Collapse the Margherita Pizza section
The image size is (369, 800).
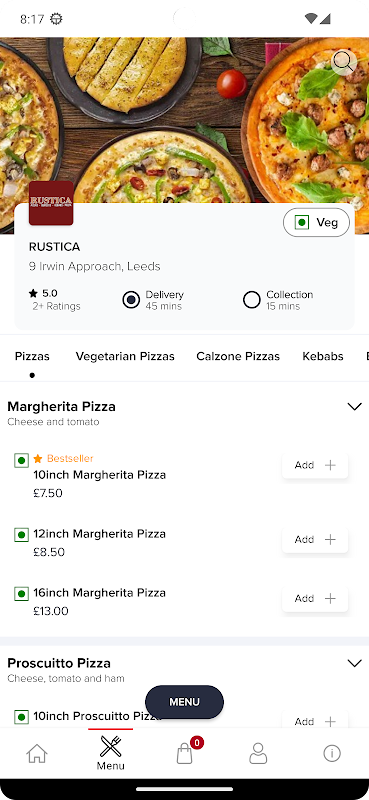pyautogui.click(x=354, y=407)
